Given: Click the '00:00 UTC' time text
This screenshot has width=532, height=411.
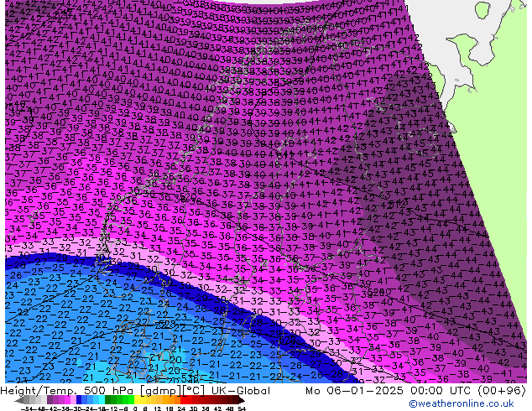Looking at the screenshot, I should coord(441,391).
